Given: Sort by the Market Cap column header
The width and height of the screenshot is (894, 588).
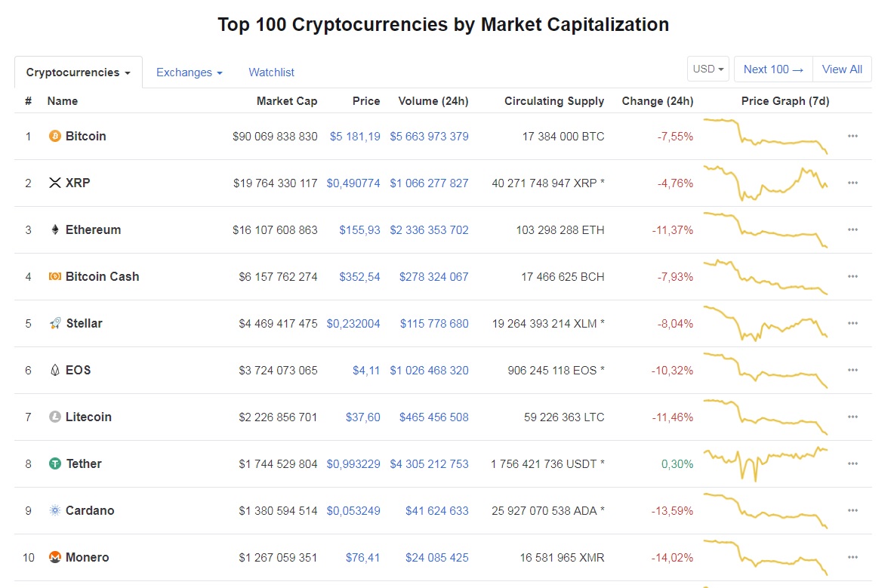Looking at the screenshot, I should click(x=287, y=100).
